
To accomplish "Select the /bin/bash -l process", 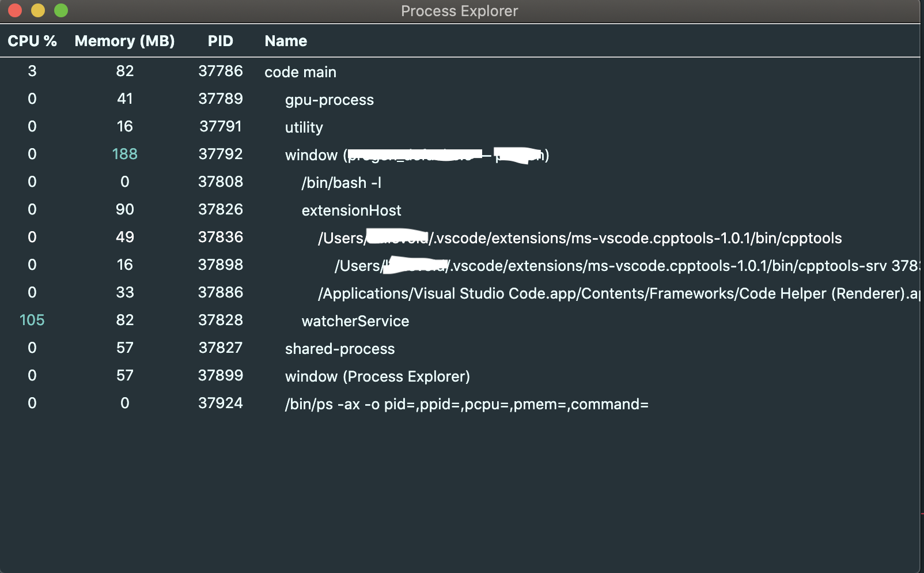I will click(340, 182).
